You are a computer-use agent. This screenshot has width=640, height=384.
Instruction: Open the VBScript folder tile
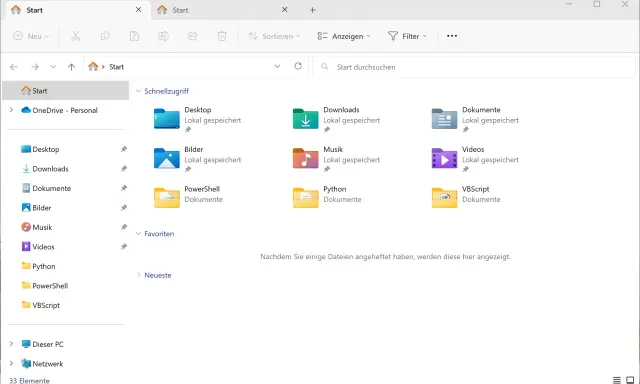467,197
